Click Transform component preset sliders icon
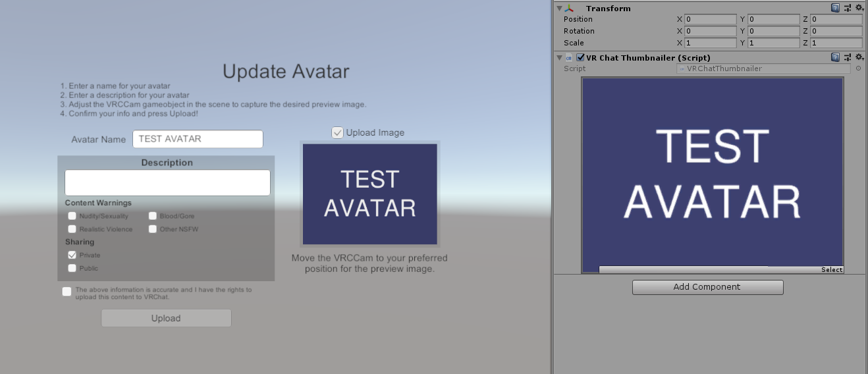Viewport: 868px width, 374px height. point(847,8)
